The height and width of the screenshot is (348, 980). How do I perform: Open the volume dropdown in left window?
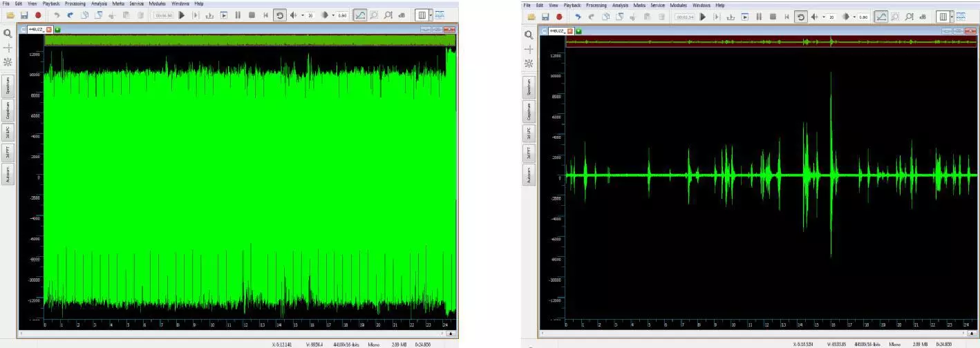click(x=302, y=15)
